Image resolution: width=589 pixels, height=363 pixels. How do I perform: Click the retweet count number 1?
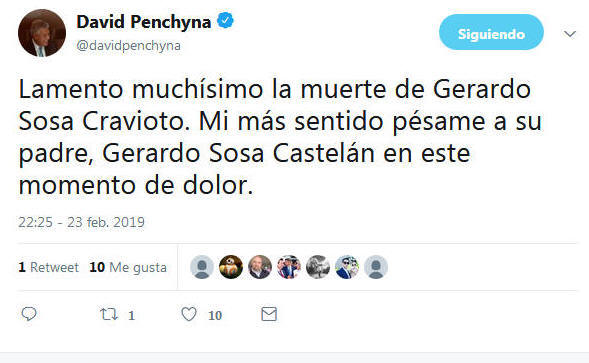pos(131,315)
